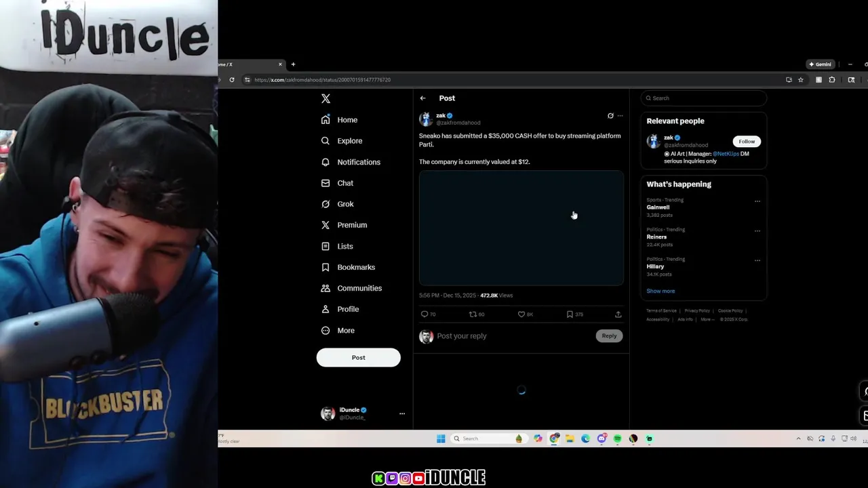Open Premium in the X sidebar
Viewport: 868px width, 488px height.
pos(344,225)
